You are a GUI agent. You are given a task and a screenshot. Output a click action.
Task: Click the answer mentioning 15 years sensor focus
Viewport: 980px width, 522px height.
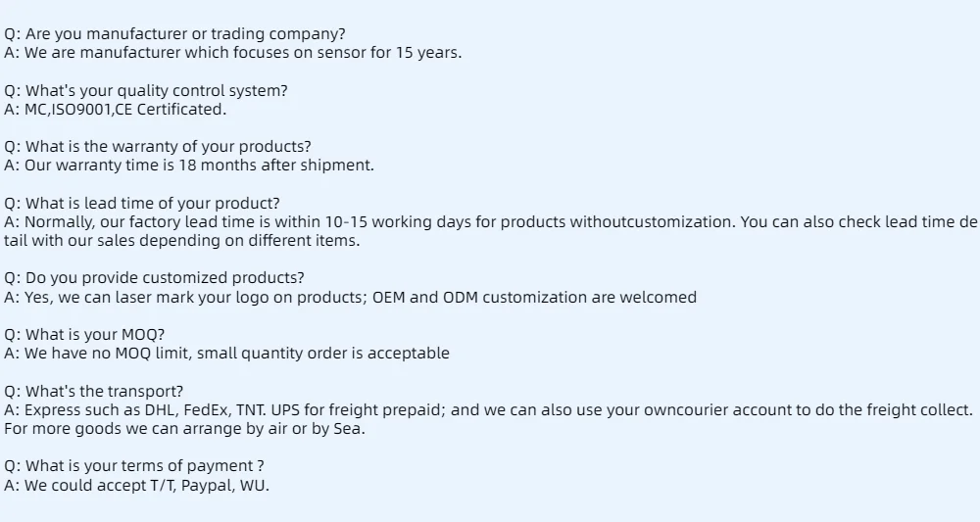pyautogui.click(x=233, y=53)
